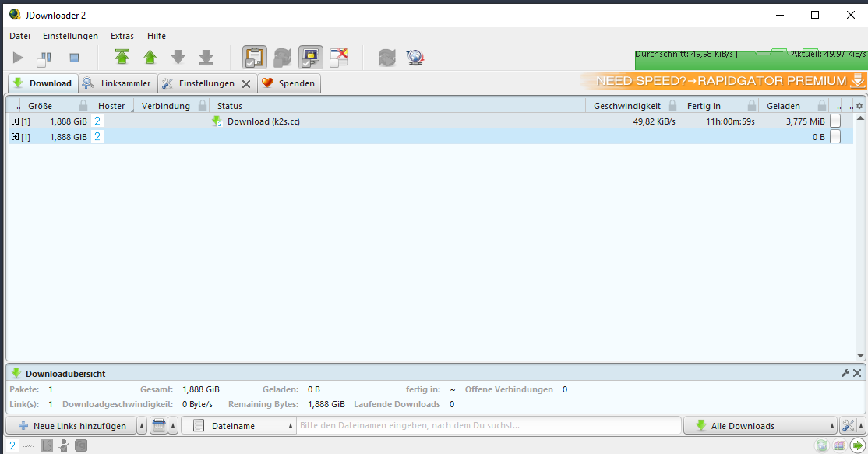Focus the file name search field
The width and height of the screenshot is (868, 454).
489,425
